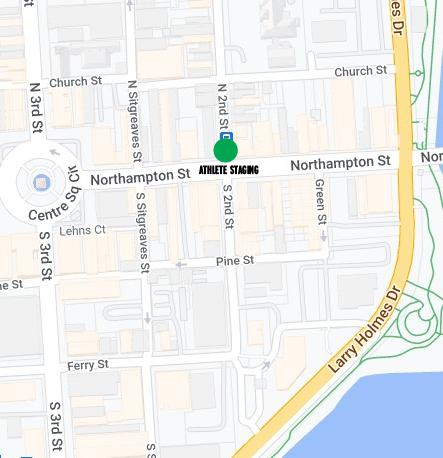The width and height of the screenshot is (443, 458).
Task: Click the S 2nd St street label
Action: tap(228, 207)
